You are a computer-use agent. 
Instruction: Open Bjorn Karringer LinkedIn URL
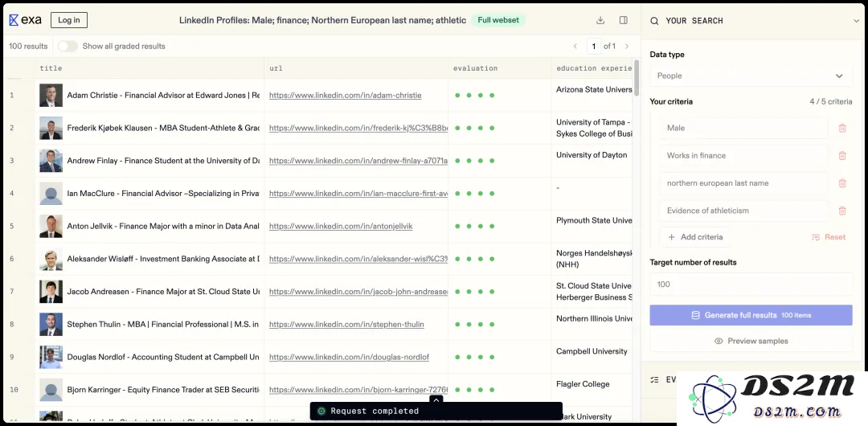(x=358, y=390)
